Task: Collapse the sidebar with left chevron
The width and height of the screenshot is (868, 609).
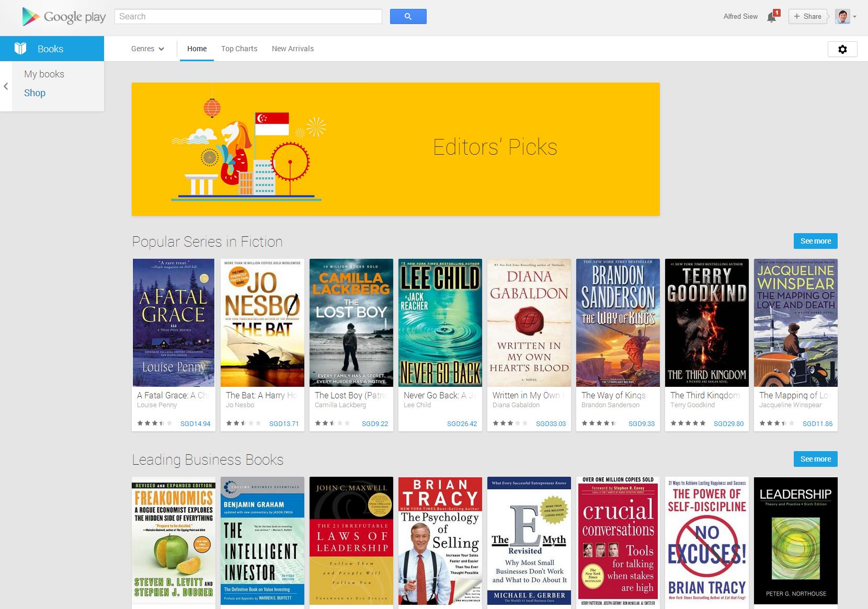Action: (x=6, y=86)
